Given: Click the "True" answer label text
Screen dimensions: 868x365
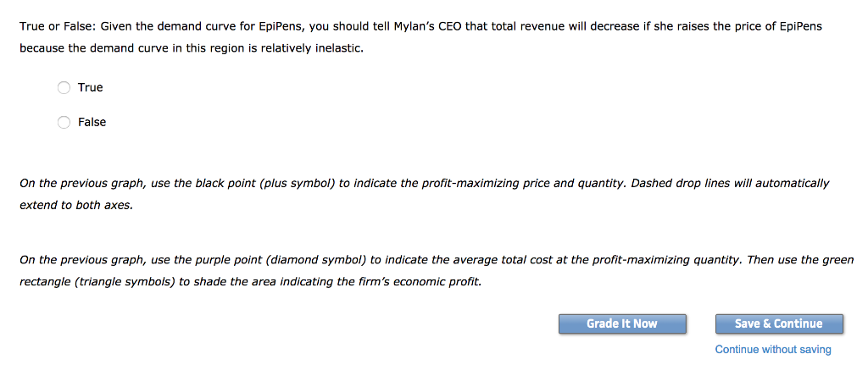Looking at the screenshot, I should click(90, 87).
